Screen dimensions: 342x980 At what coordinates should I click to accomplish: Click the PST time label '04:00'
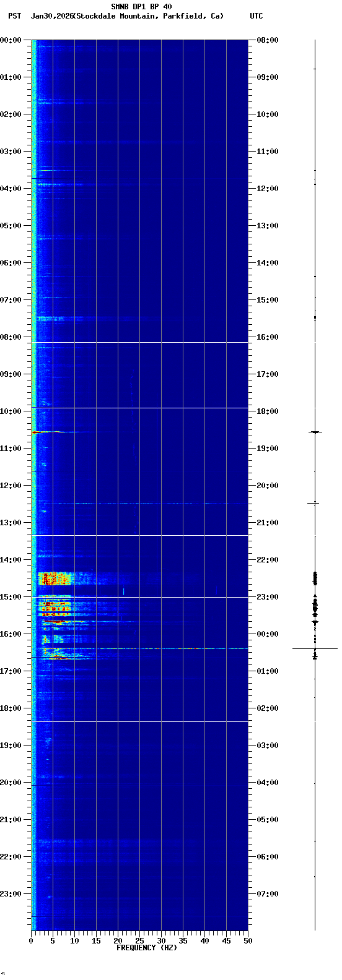pyautogui.click(x=11, y=189)
